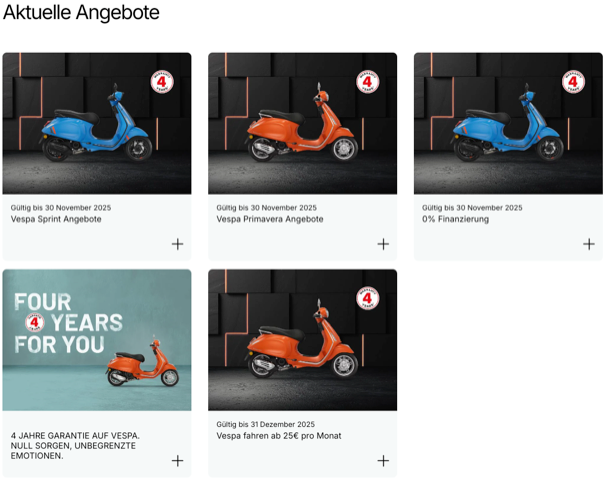This screenshot has height=480, width=607.
Task: Open the Vespa Primavera Angebote link
Action: point(270,219)
